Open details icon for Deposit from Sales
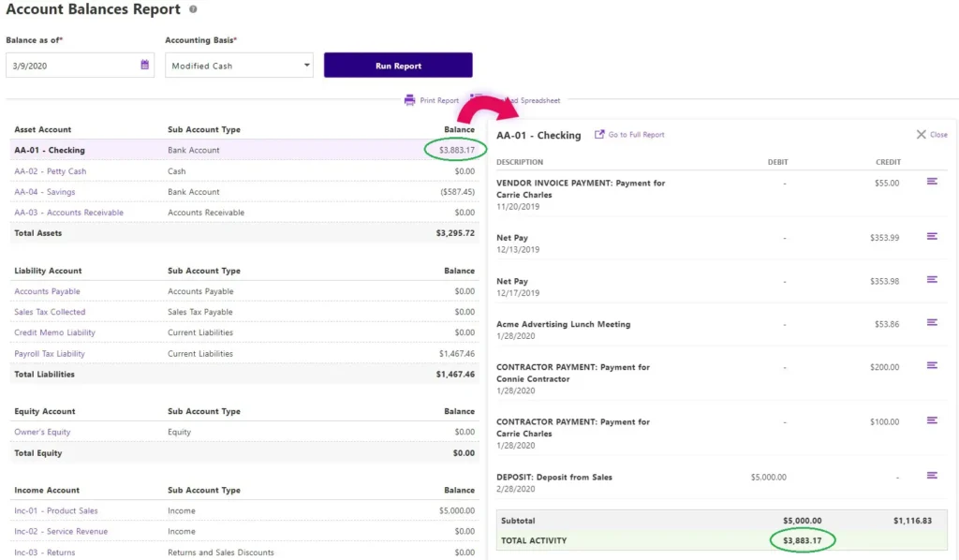The image size is (959, 560). tap(932, 476)
